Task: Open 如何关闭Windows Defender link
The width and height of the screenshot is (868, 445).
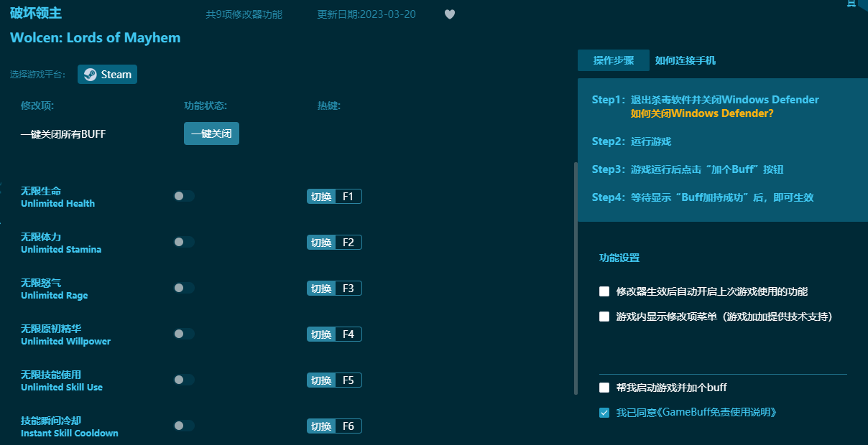Action: [702, 113]
